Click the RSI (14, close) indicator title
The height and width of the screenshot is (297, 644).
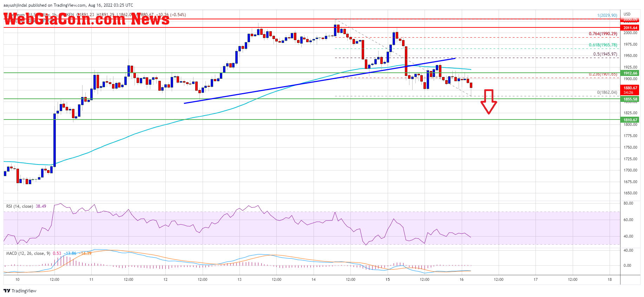[20, 206]
